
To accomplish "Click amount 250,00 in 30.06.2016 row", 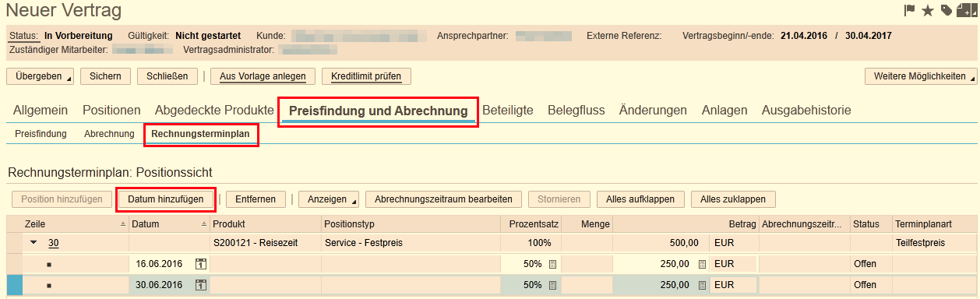I will click(x=654, y=285).
